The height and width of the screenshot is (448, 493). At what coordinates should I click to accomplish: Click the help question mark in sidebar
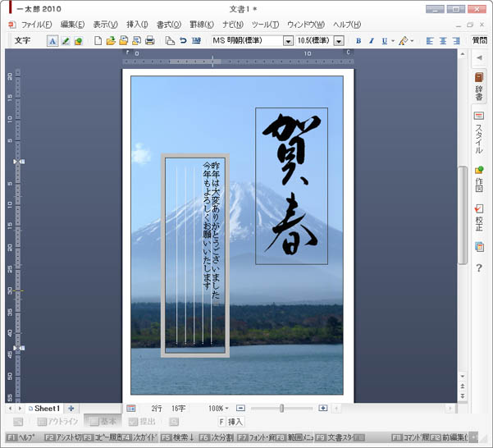479,268
